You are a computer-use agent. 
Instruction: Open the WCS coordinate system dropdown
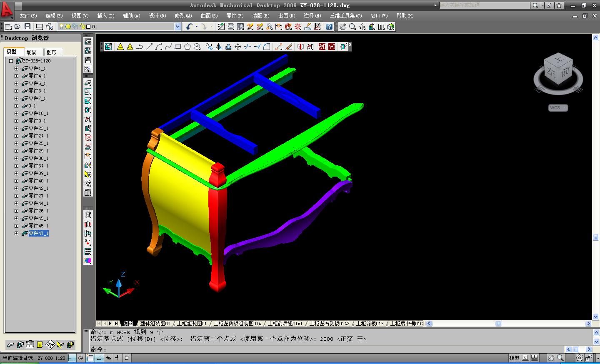click(x=558, y=108)
